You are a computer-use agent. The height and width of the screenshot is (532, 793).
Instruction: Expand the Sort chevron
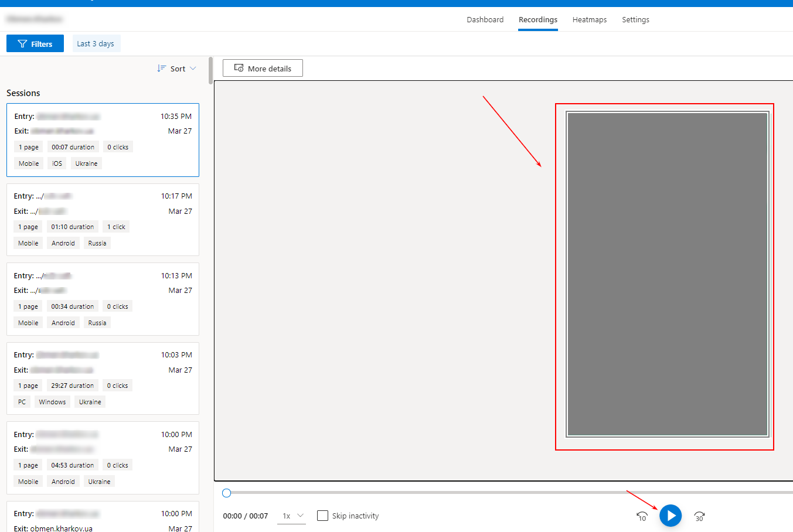(x=193, y=69)
